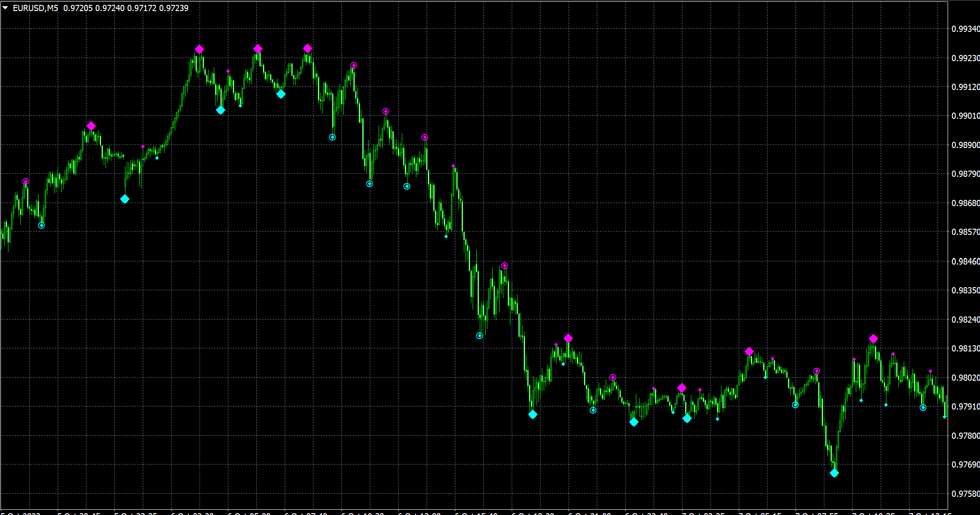The height and width of the screenshot is (515, 980).
Task: Select the leftmost magenta diamond marker
Action: tap(91, 126)
